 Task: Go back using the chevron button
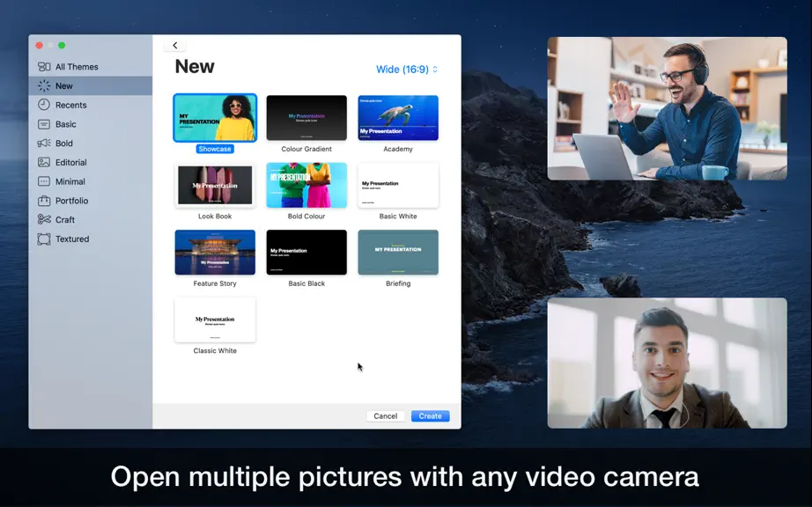pos(175,46)
